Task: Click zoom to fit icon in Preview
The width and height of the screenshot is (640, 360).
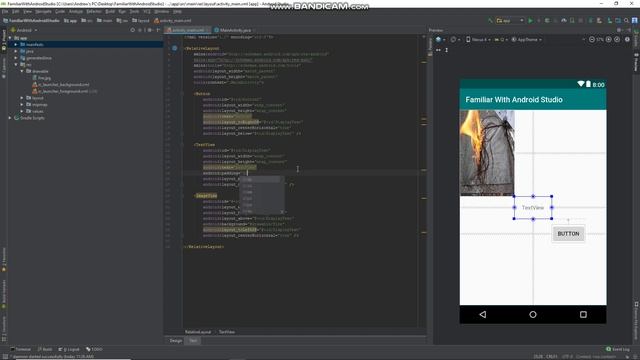Action: [617, 40]
